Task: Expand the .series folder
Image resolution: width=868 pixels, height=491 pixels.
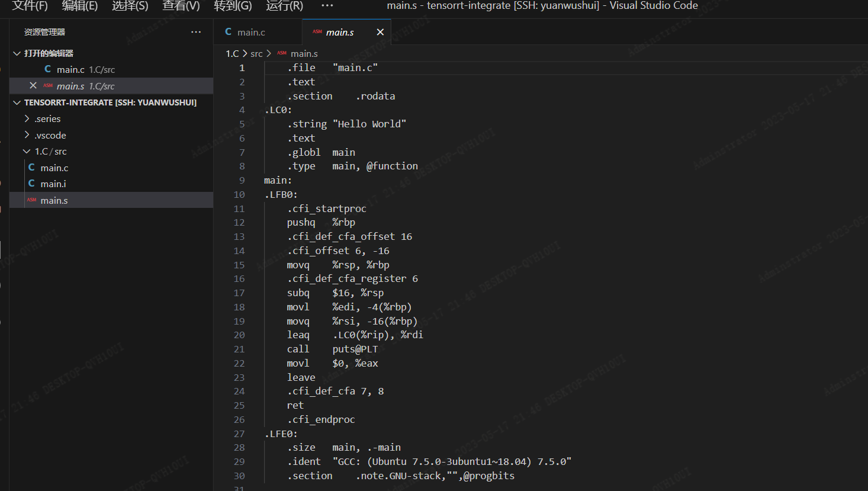Action: coord(111,119)
